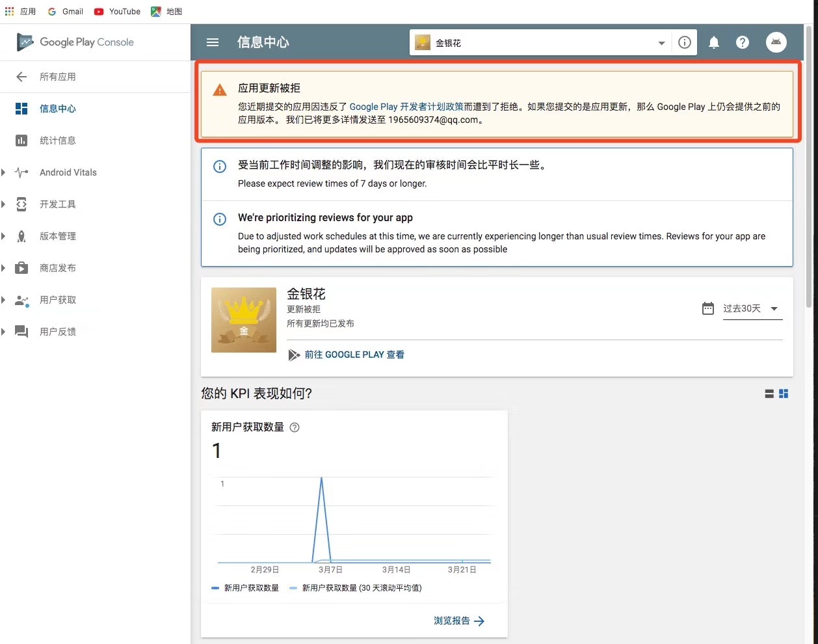The image size is (818, 644).
Task: Click the app info icon beside selector
Action: point(684,42)
